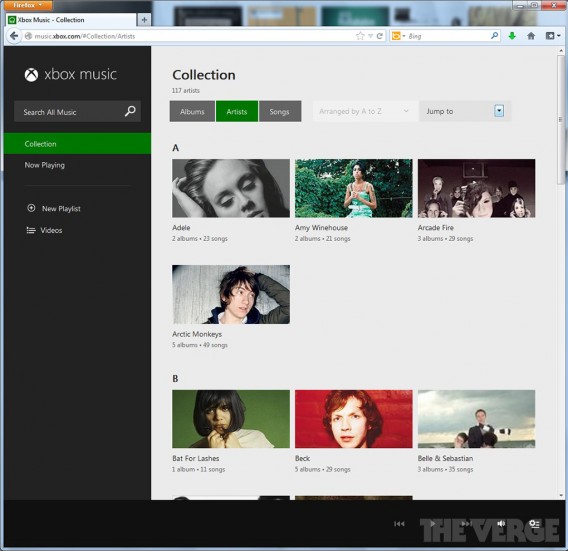Screen dimensions: 568x551
Task: Click the section letter B heading
Action: pos(175,379)
